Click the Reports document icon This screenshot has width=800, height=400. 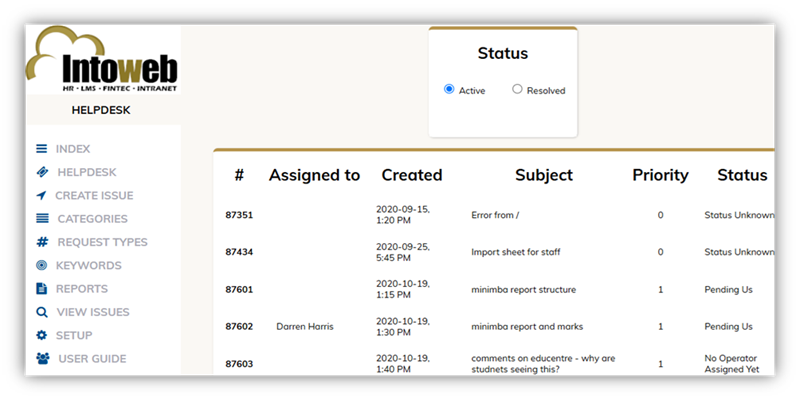point(41,289)
